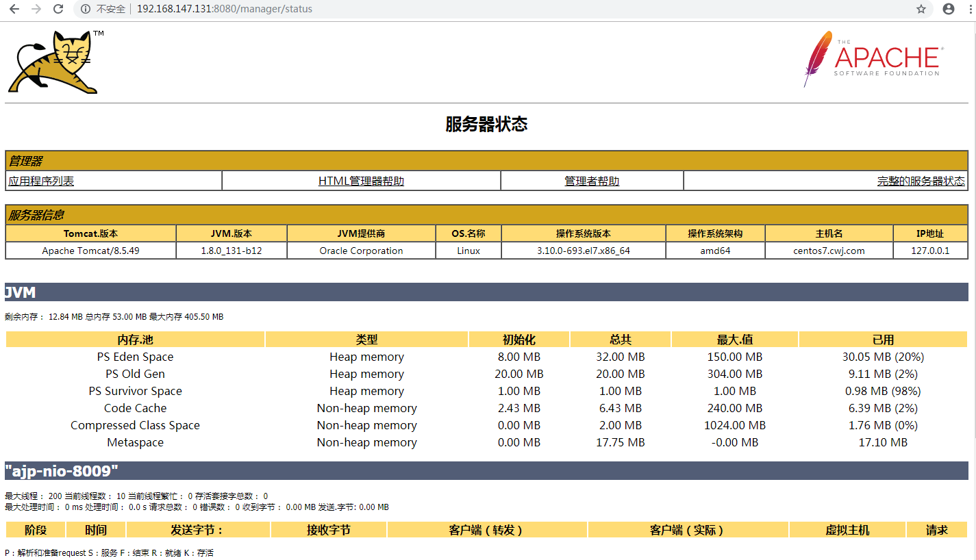Click the Oracle Corporation cell
Image resolution: width=976 pixels, height=560 pixels.
click(x=361, y=251)
